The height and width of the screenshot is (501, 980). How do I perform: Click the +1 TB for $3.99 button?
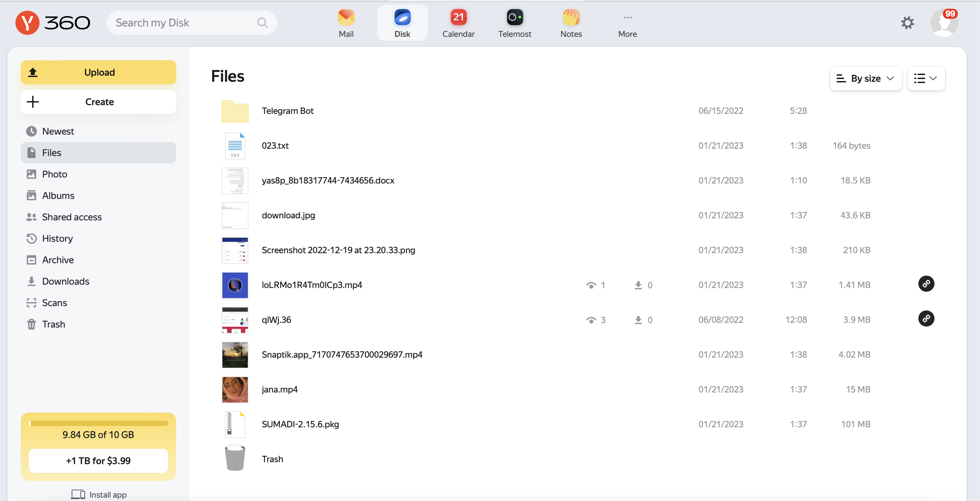point(98,461)
